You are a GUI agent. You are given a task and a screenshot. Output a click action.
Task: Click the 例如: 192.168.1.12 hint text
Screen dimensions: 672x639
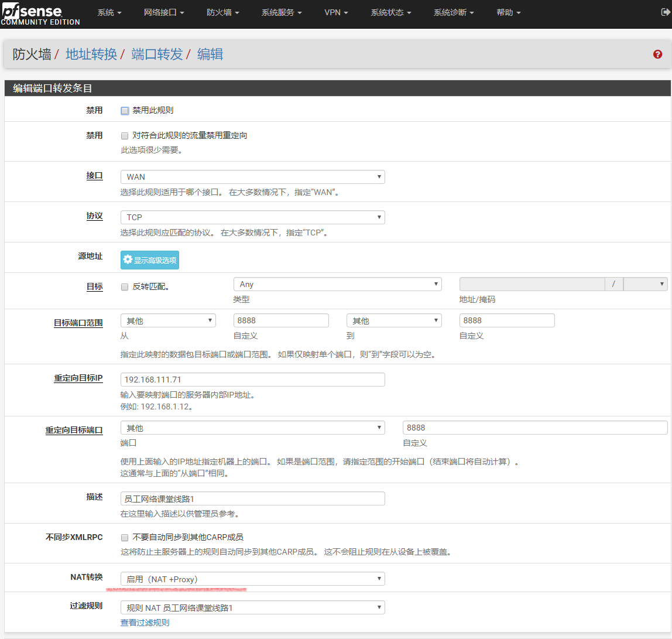tap(156, 406)
